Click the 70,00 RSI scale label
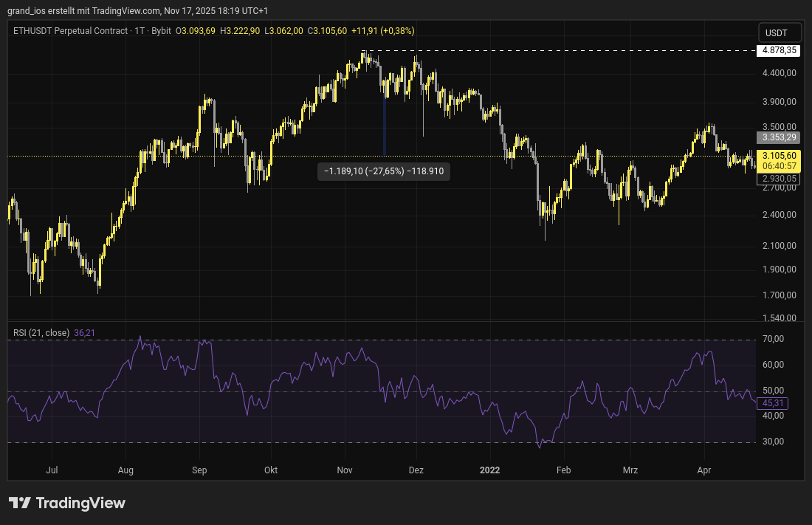 click(x=773, y=339)
